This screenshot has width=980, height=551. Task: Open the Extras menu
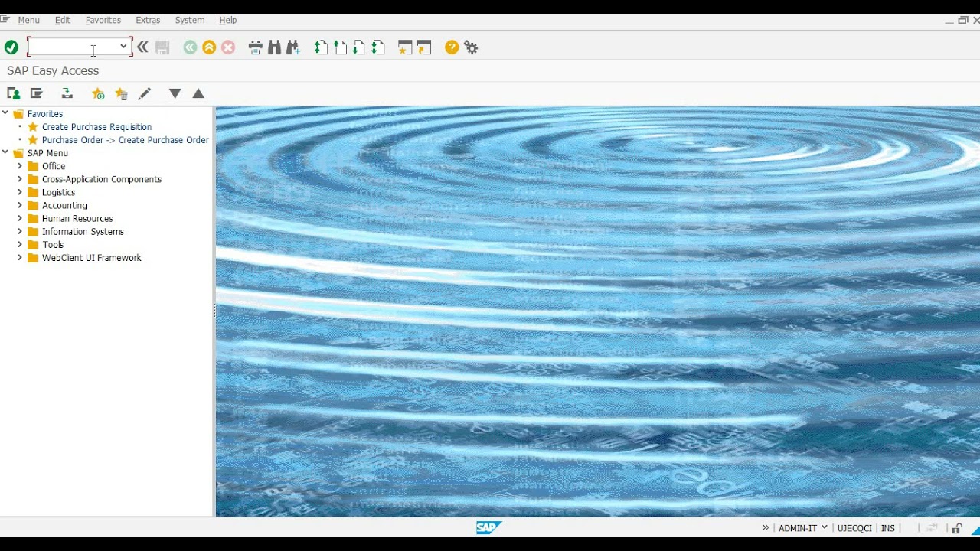148,20
